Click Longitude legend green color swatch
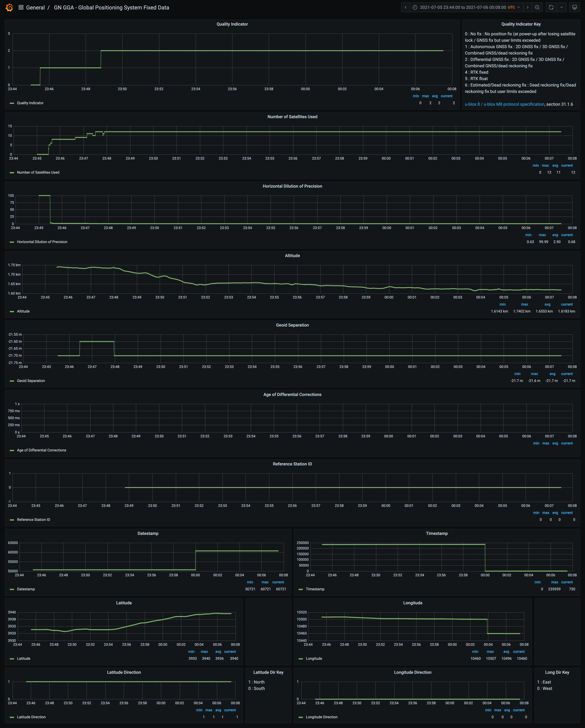585x728 pixels. tap(301, 659)
